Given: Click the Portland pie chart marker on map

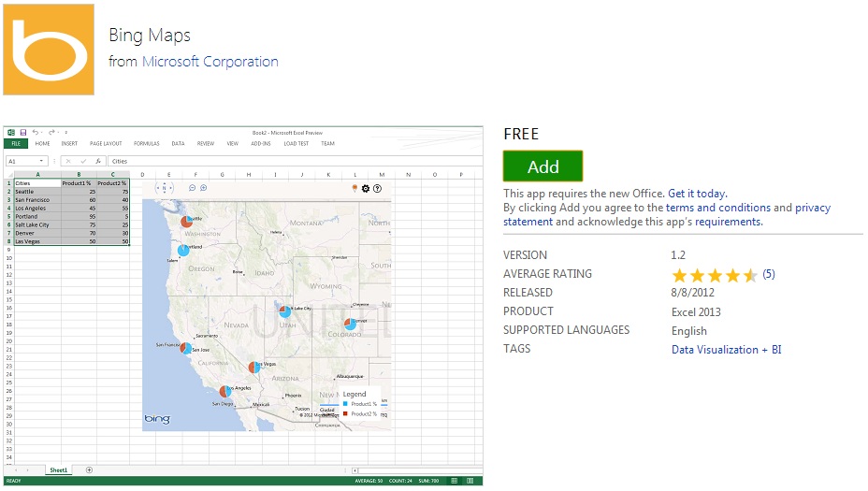Looking at the screenshot, I should 183,251.
